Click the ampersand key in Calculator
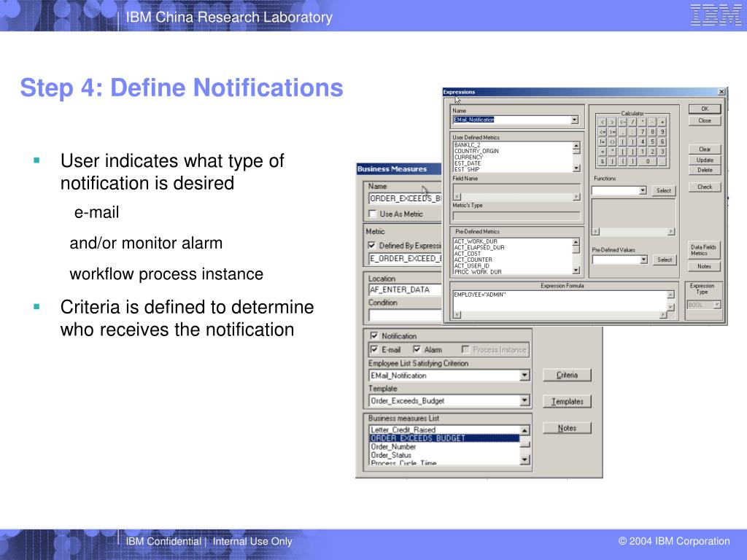The image size is (747, 560). pyautogui.click(x=603, y=161)
